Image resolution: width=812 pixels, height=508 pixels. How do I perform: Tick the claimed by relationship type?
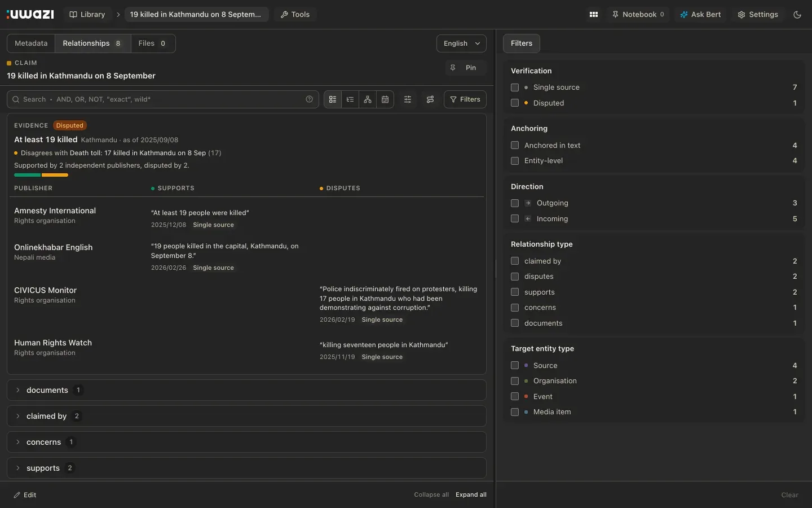(x=515, y=261)
